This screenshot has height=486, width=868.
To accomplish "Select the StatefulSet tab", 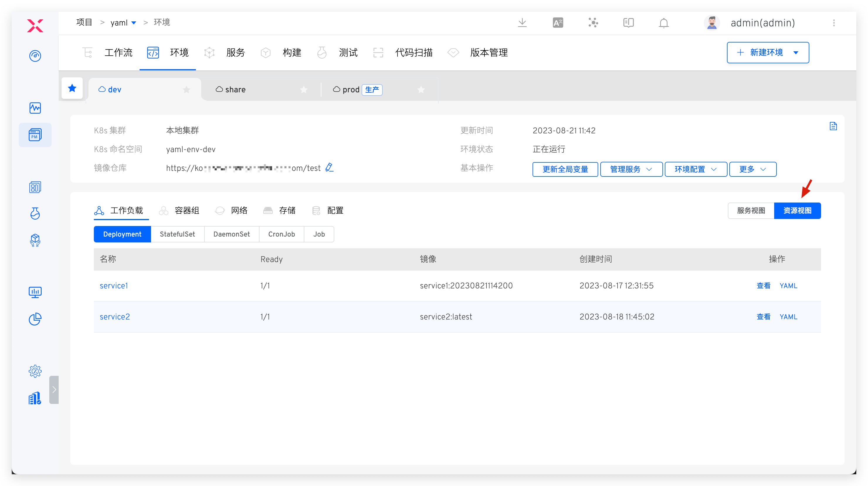I will [178, 234].
